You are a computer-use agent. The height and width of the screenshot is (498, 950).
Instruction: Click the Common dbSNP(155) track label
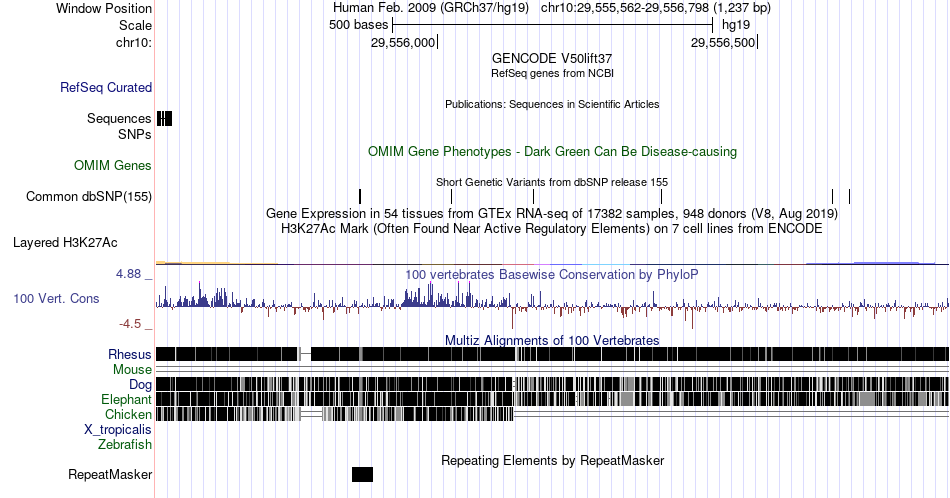[89, 196]
